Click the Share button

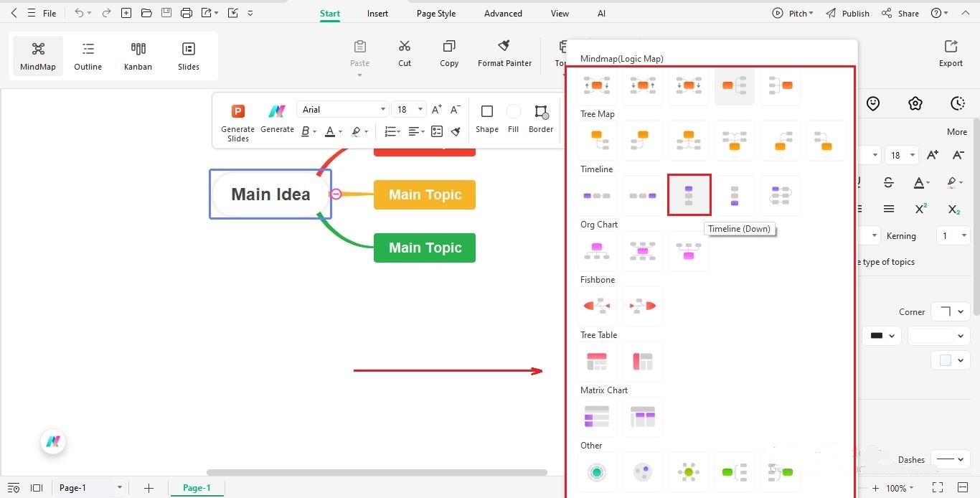[x=900, y=14]
